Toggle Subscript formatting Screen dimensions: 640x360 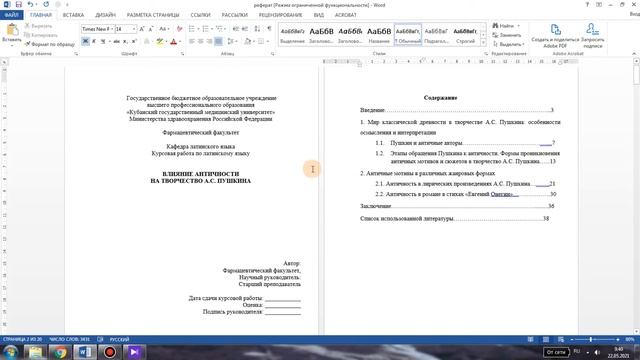(x=125, y=41)
